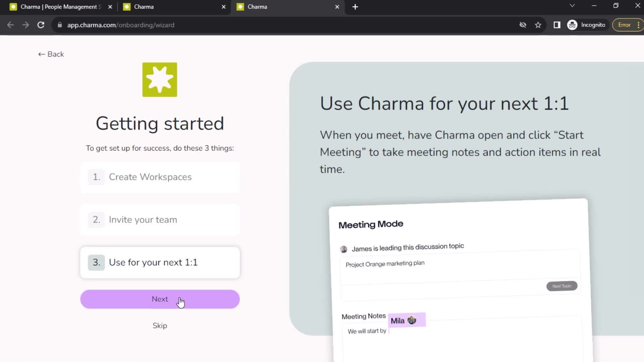Click the Next Topic button in preview

[562, 286]
